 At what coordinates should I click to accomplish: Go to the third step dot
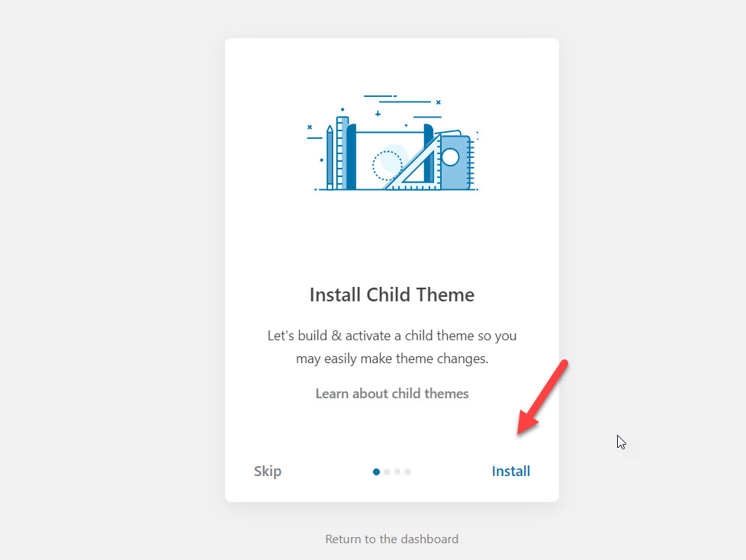[x=397, y=471]
